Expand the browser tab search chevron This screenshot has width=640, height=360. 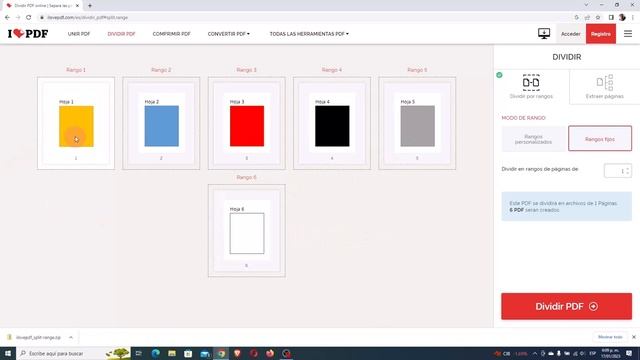[x=587, y=5]
